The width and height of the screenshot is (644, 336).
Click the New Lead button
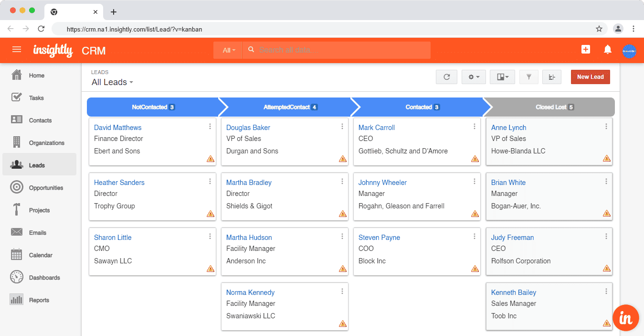(590, 76)
